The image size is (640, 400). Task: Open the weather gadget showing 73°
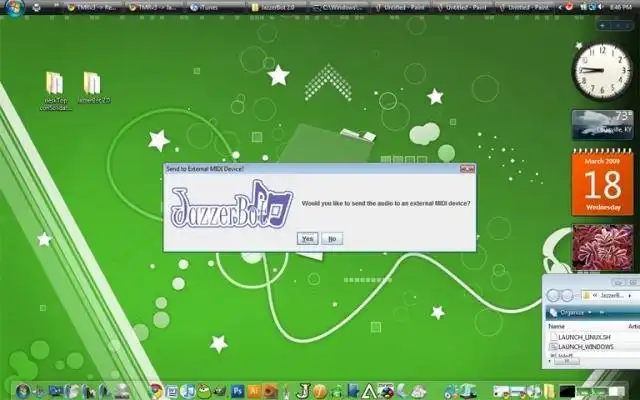[x=602, y=124]
